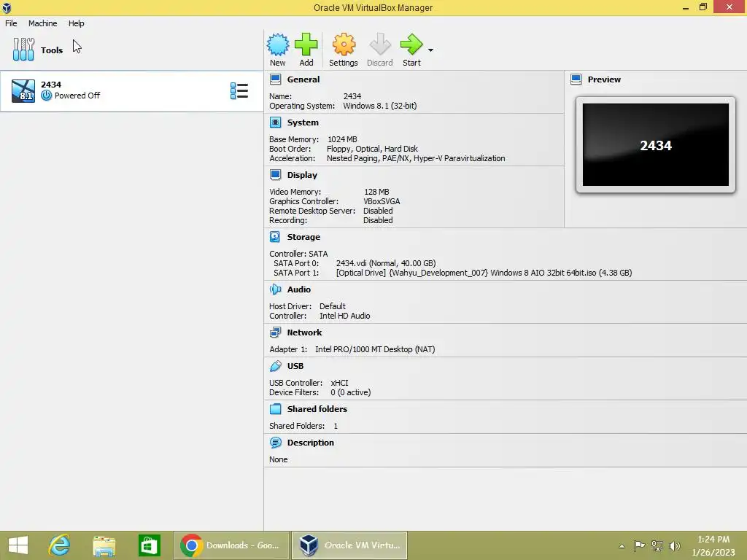Show hidden tray icons arrow

622,546
